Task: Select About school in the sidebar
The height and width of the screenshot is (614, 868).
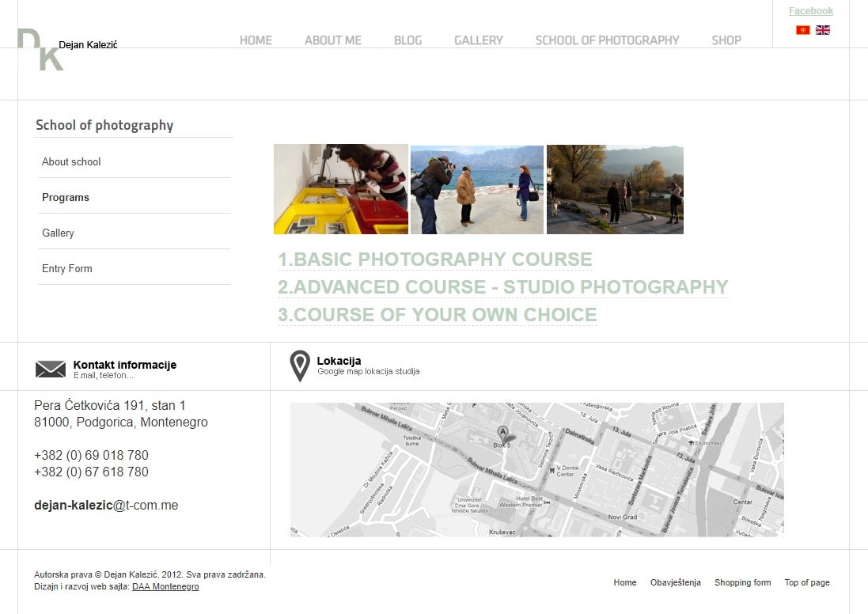Action: tap(71, 161)
